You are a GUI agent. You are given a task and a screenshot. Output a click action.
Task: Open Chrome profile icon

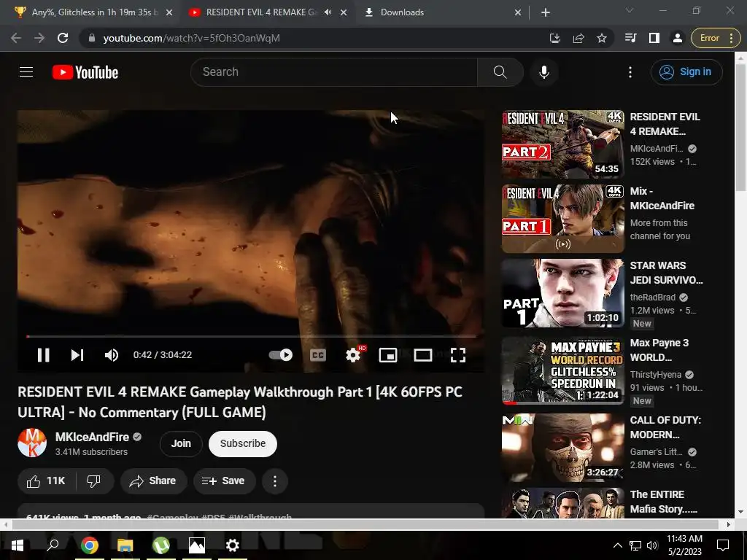[x=677, y=38]
